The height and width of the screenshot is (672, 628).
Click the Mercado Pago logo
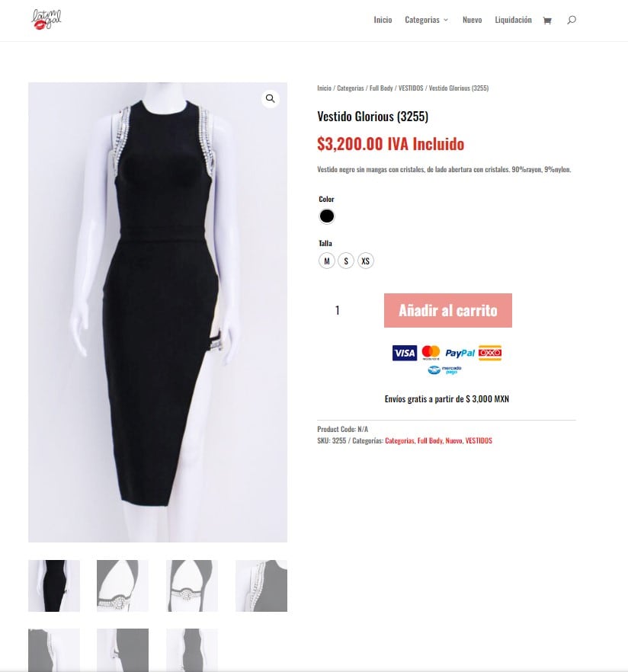444,370
